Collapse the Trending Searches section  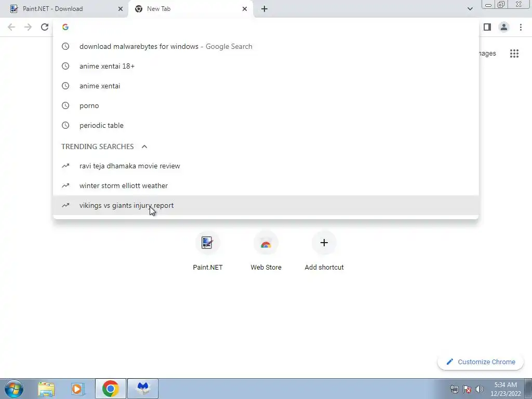click(144, 147)
